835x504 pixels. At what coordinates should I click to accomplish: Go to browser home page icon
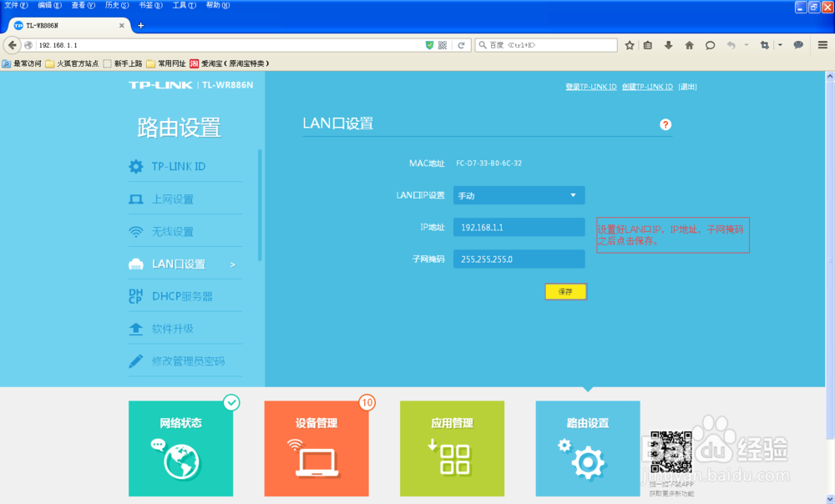pyautogui.click(x=689, y=45)
